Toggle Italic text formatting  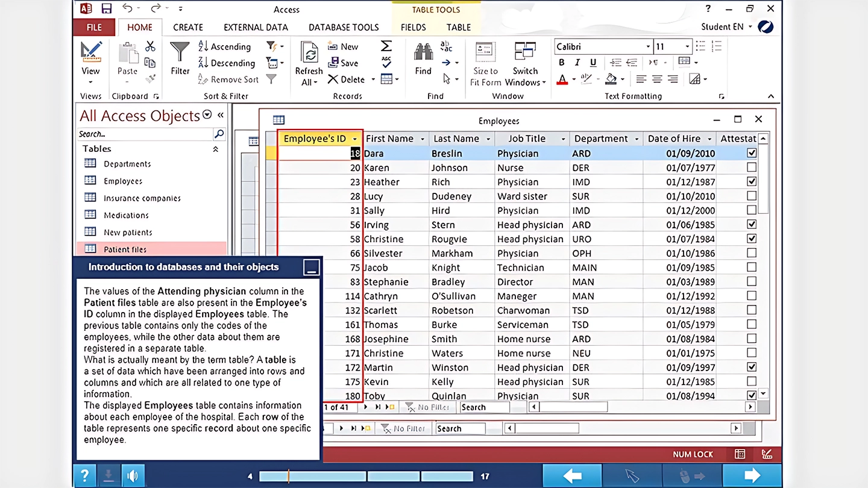pyautogui.click(x=577, y=63)
